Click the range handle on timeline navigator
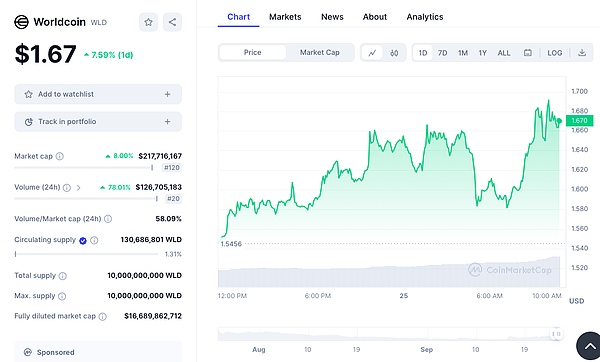The width and height of the screenshot is (600, 362). pos(557,334)
